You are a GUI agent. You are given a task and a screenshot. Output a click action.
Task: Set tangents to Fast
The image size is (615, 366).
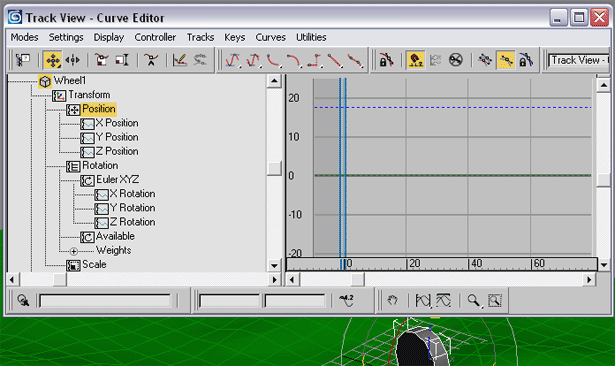pos(273,60)
